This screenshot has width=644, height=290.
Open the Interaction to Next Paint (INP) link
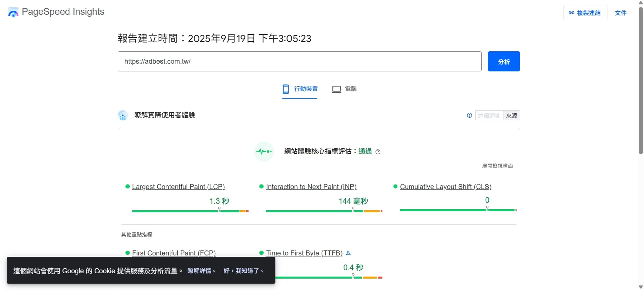coord(311,187)
